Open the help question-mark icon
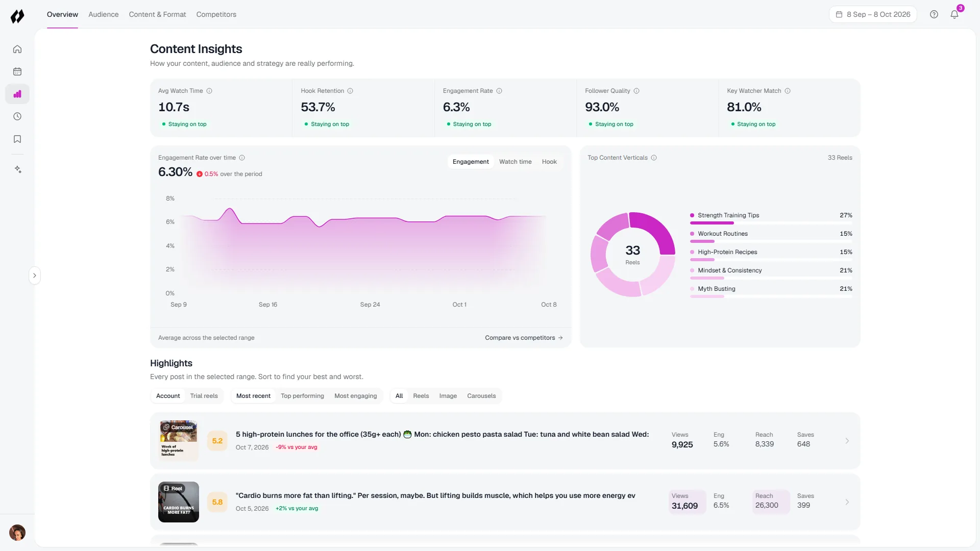Viewport: 980px width, 551px height. pos(934,14)
